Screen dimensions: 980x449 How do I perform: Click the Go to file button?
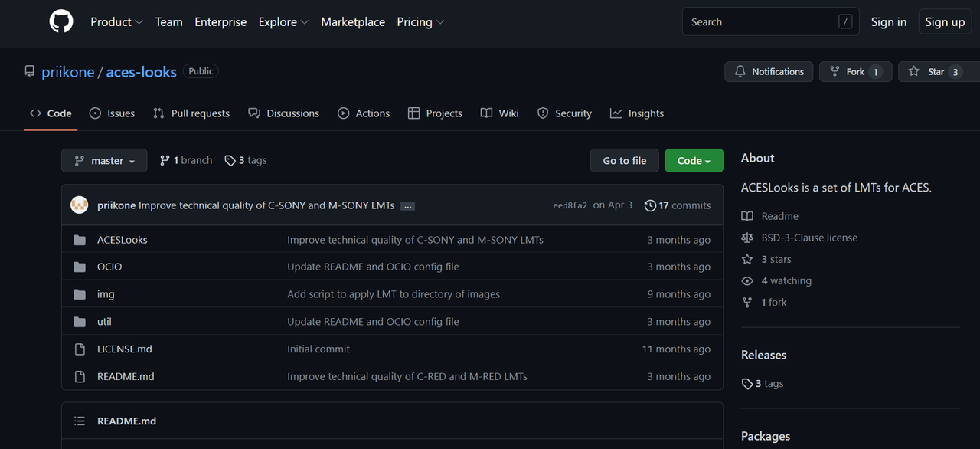625,160
